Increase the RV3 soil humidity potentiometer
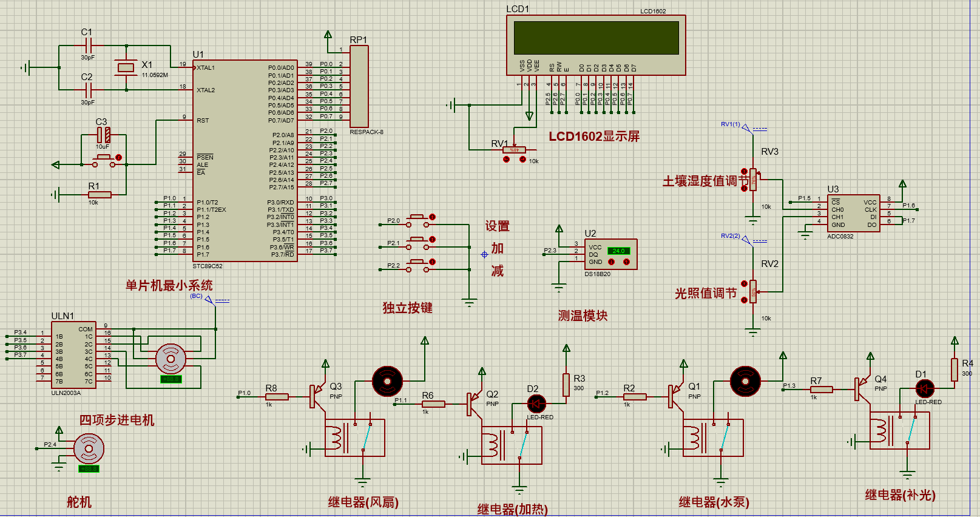The height and width of the screenshot is (517, 980). 745,172
